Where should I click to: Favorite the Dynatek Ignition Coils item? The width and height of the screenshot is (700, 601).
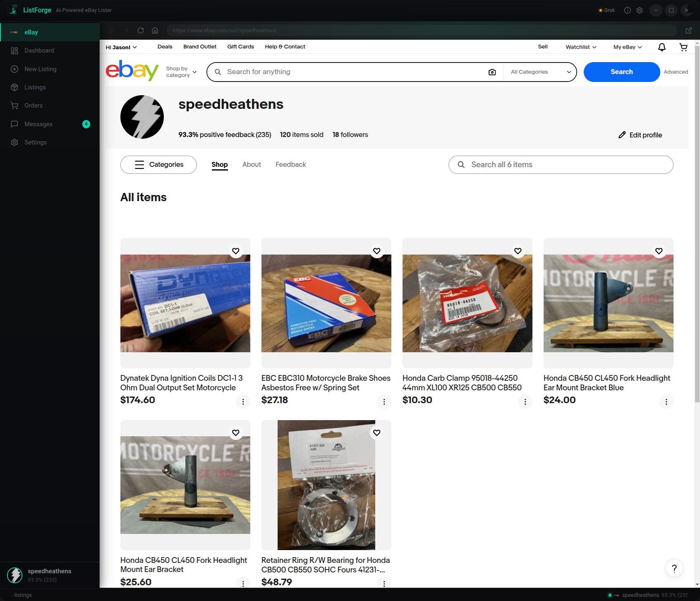236,251
